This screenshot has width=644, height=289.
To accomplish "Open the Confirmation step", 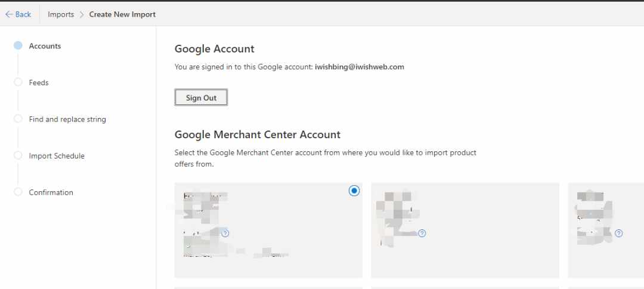I will tap(51, 192).
